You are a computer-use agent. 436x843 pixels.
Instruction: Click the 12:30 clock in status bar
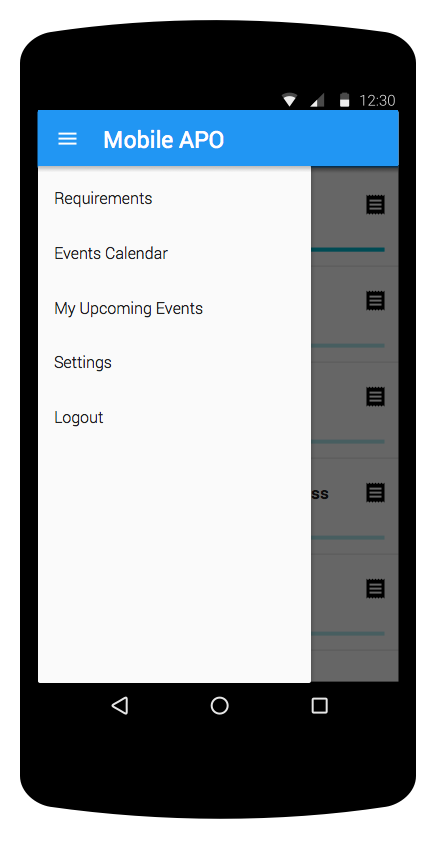pos(377,101)
